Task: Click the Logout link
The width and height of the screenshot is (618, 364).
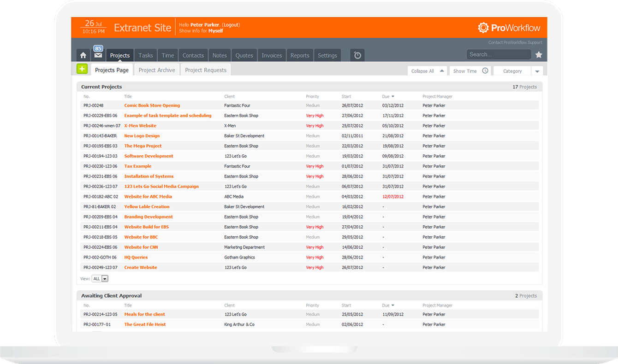Action: 231,25
